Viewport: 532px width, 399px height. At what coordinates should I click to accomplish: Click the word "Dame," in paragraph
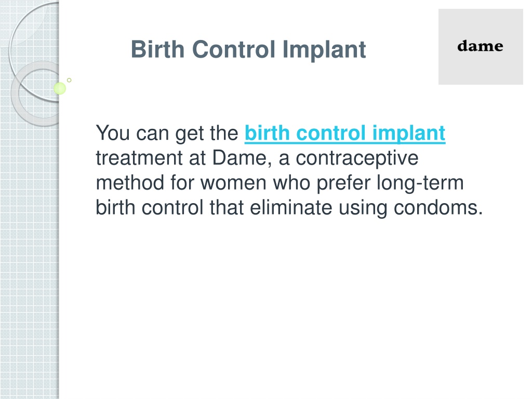(x=242, y=158)
